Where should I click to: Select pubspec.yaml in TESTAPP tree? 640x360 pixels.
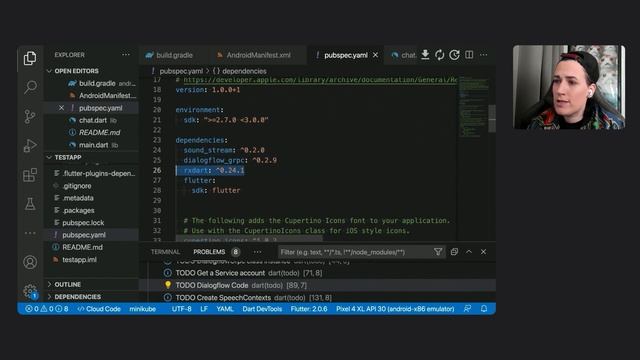coord(84,235)
